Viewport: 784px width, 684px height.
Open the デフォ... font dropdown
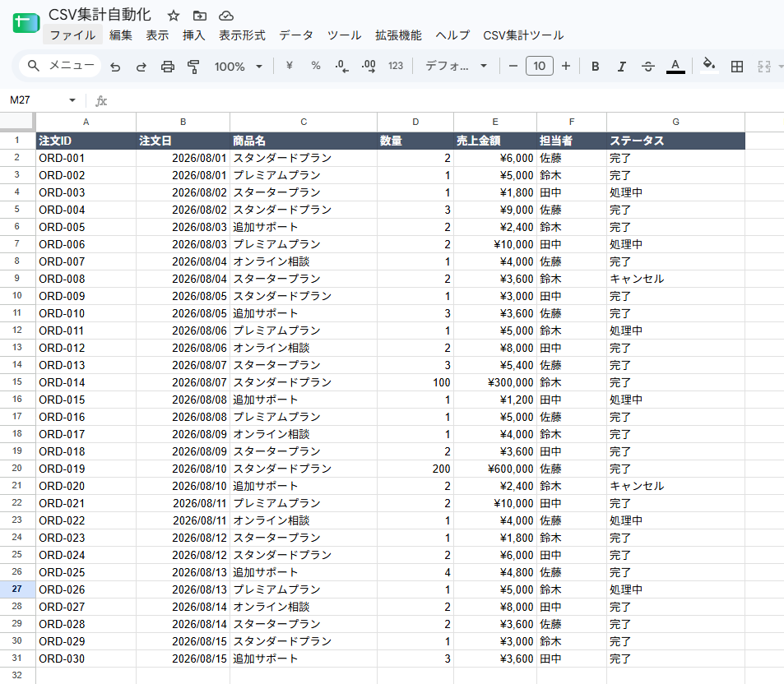coord(456,66)
